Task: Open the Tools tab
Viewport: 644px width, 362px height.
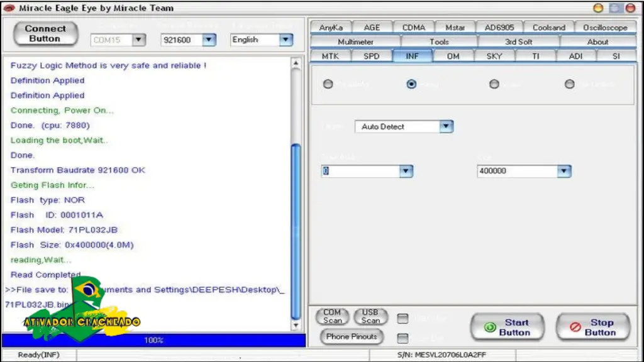Action: pyautogui.click(x=439, y=42)
